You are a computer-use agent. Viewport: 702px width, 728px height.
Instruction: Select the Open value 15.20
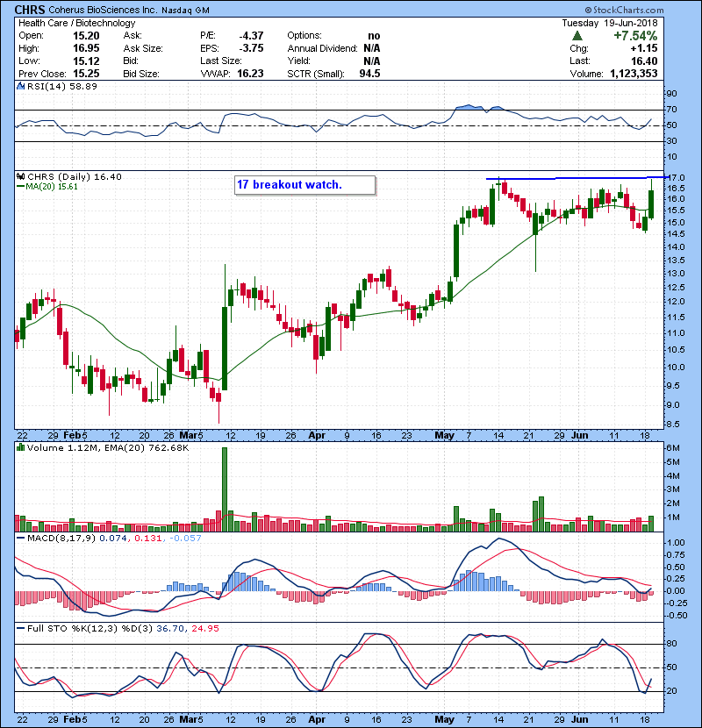(86, 36)
